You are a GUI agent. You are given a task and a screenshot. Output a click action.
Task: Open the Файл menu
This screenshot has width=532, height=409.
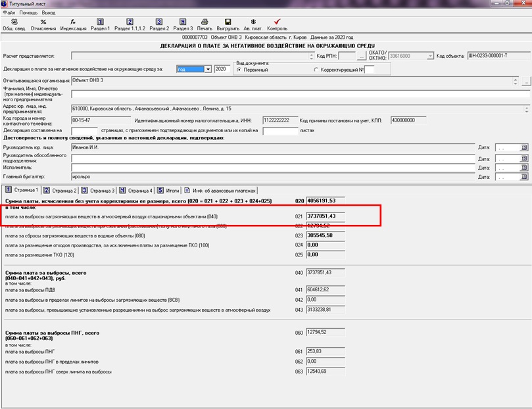(9, 12)
